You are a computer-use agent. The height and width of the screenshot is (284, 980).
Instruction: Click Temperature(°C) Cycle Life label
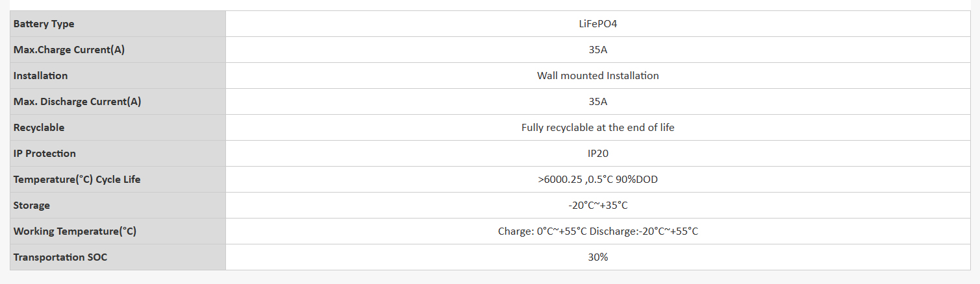click(77, 180)
